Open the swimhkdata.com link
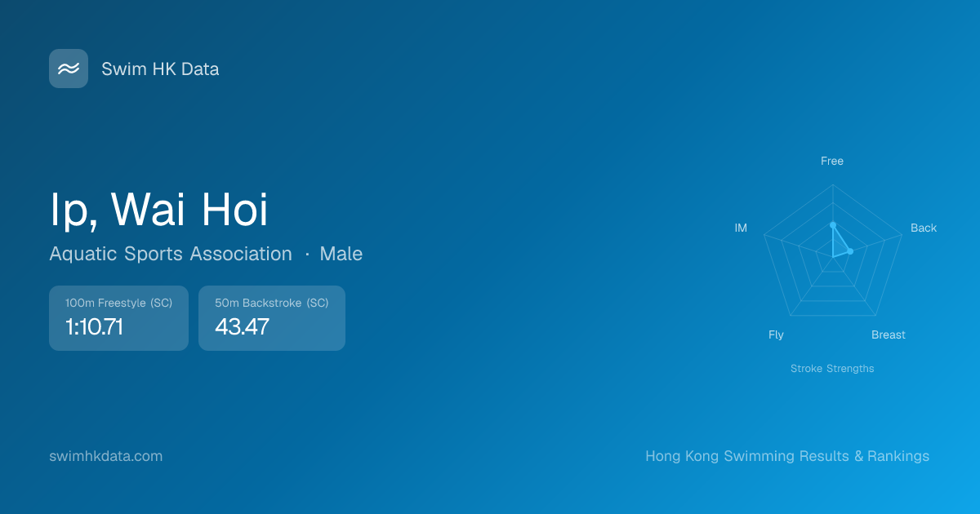980x514 pixels. click(x=105, y=456)
